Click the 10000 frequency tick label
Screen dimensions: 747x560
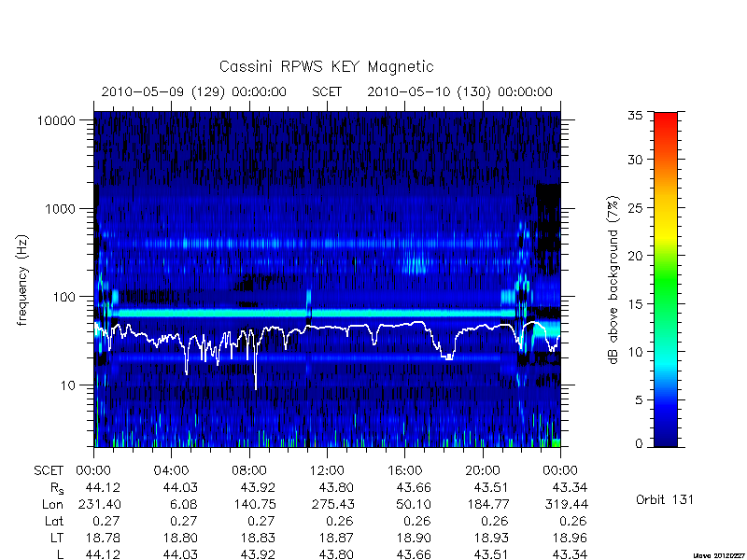tap(56, 121)
